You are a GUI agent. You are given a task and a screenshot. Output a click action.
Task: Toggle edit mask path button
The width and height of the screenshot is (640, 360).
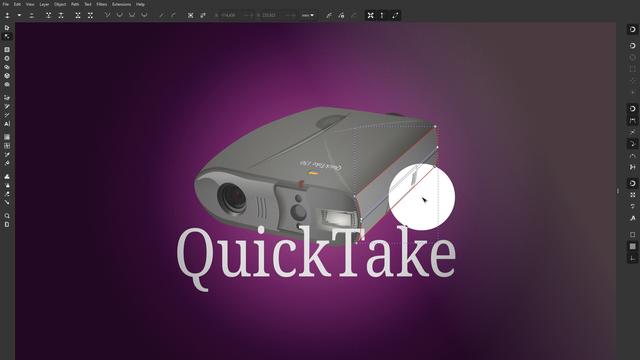[x=342, y=15]
